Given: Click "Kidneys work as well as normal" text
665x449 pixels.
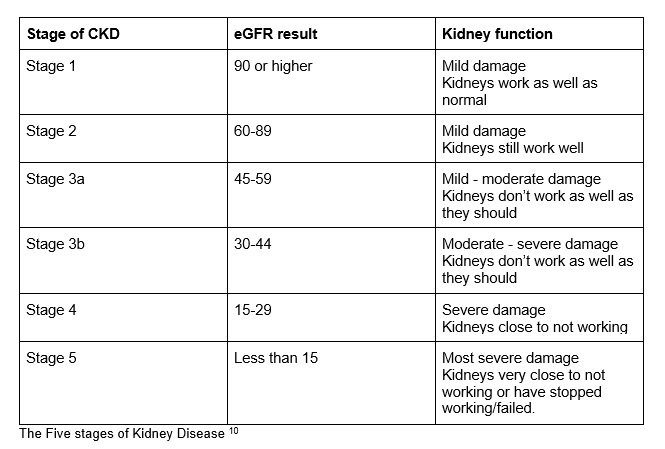Looking at the screenshot, I should pyautogui.click(x=519, y=91).
